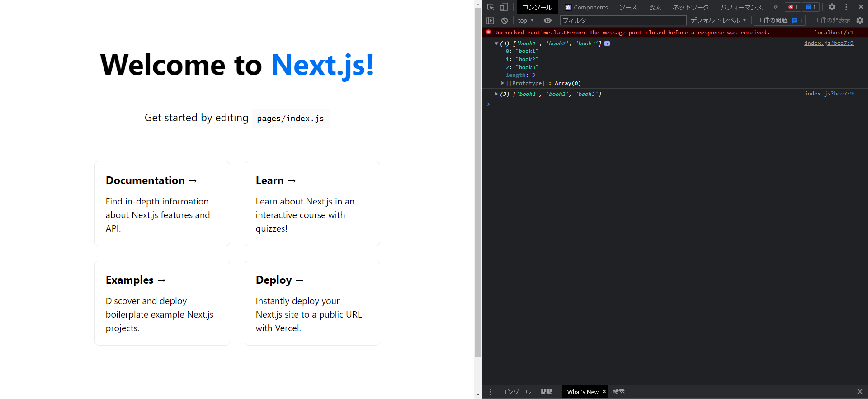Close the DevTools panel

tap(861, 7)
